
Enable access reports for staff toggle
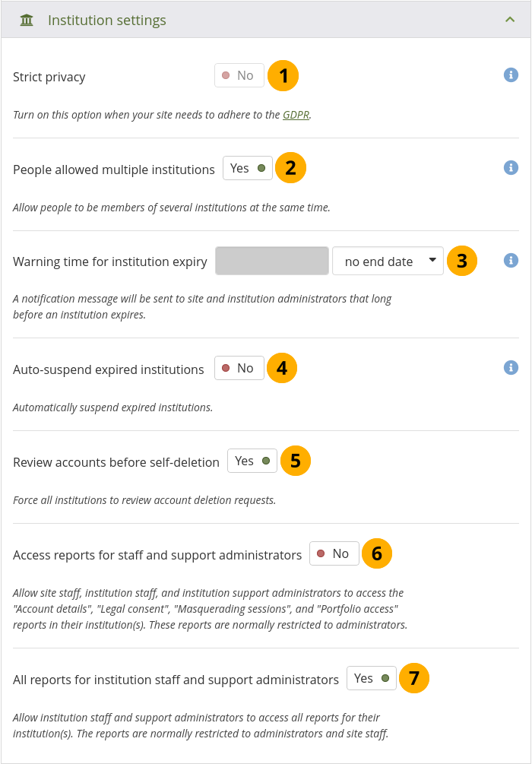tap(334, 553)
